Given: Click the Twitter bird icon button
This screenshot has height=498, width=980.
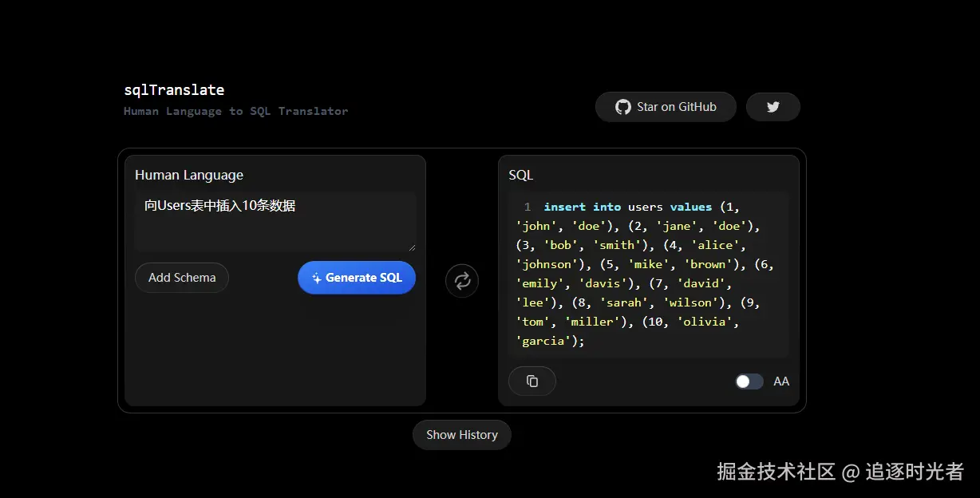Looking at the screenshot, I should [773, 107].
